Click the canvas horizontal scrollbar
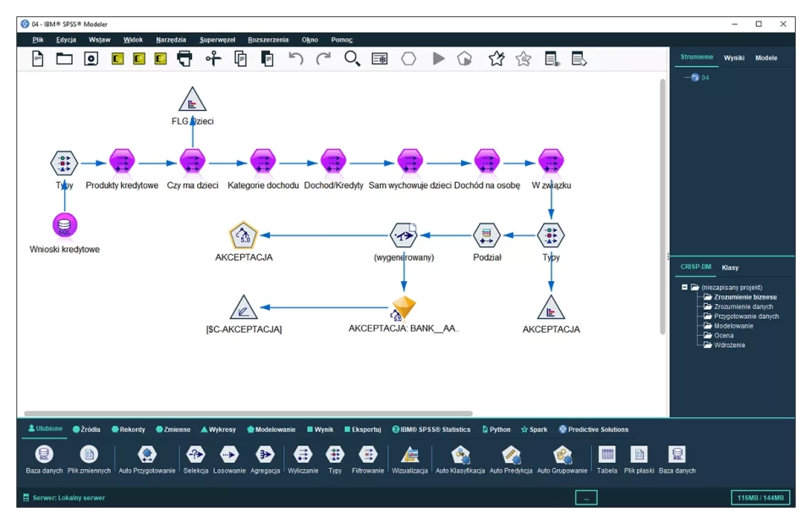Viewport: 812px width, 524px height. (x=245, y=413)
